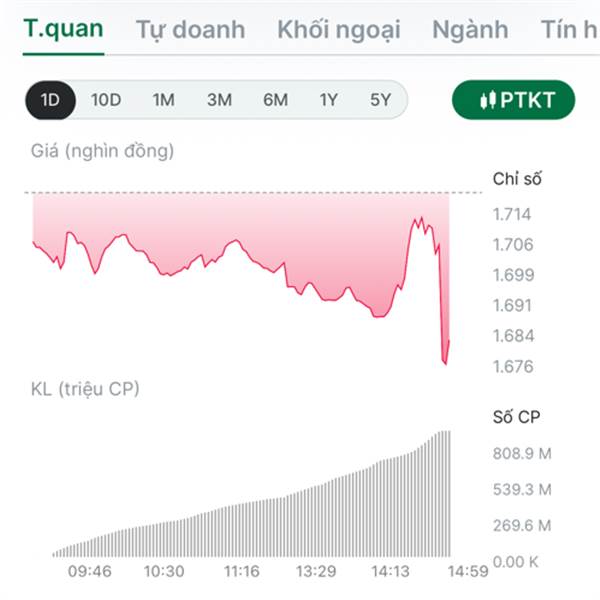Viewport: 600px width, 600px height.
Task: Select the 1D time range
Action: [x=51, y=100]
